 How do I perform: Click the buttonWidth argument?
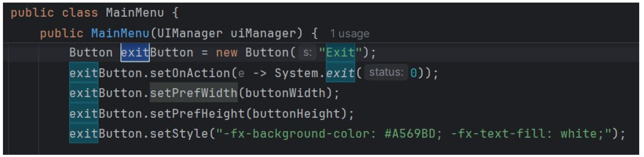[285, 93]
